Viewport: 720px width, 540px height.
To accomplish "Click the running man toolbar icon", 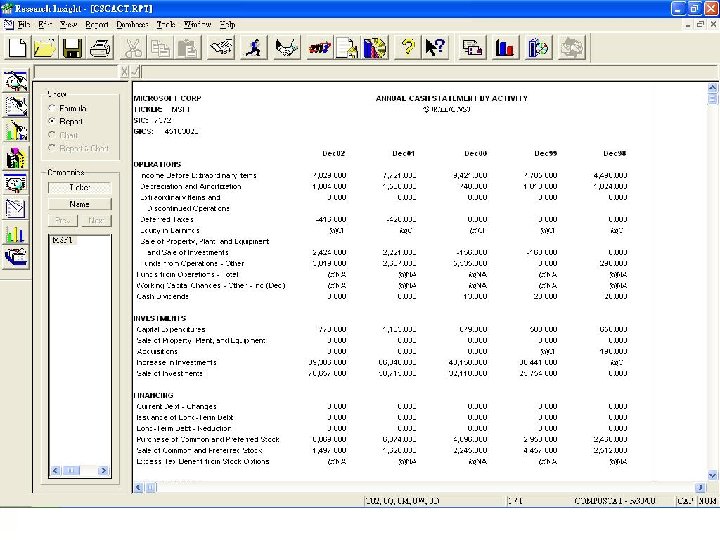I will click(253, 48).
